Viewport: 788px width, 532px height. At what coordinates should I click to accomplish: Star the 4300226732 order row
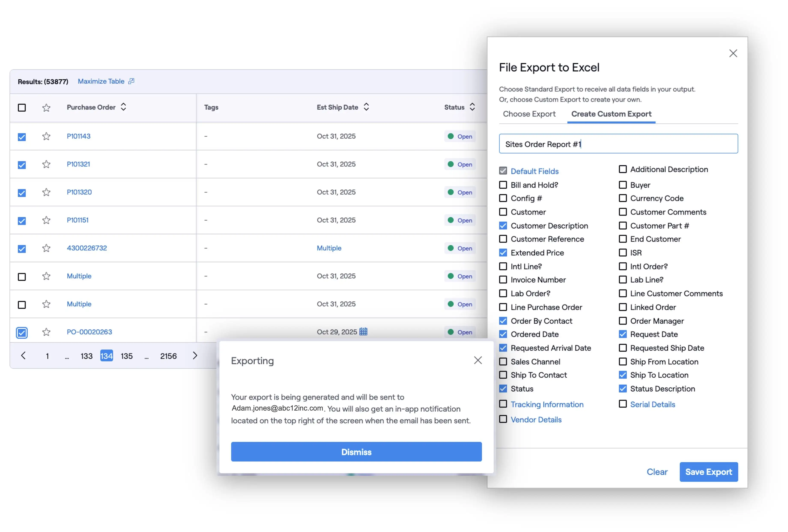(x=46, y=248)
